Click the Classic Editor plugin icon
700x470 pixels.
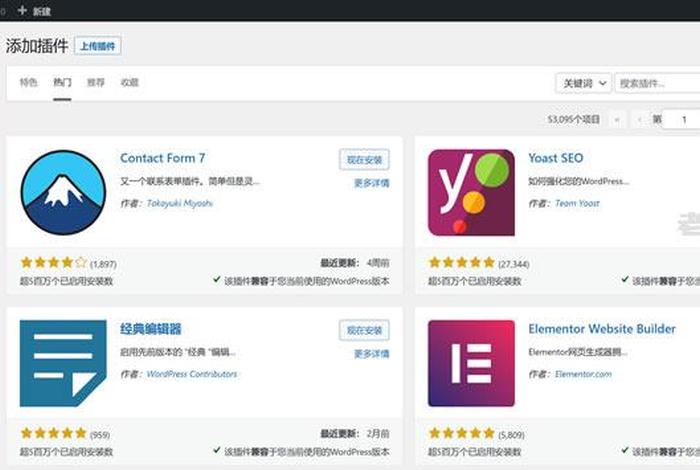click(x=63, y=363)
